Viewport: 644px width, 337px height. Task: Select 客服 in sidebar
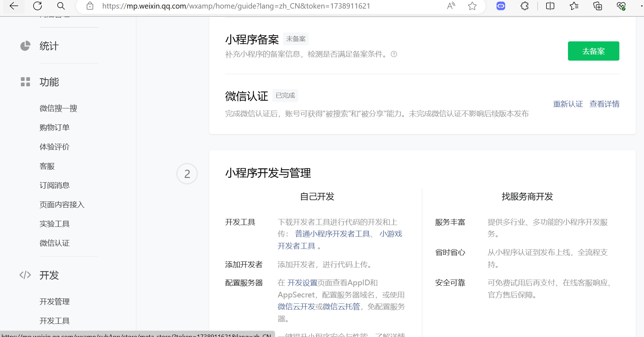(x=47, y=166)
